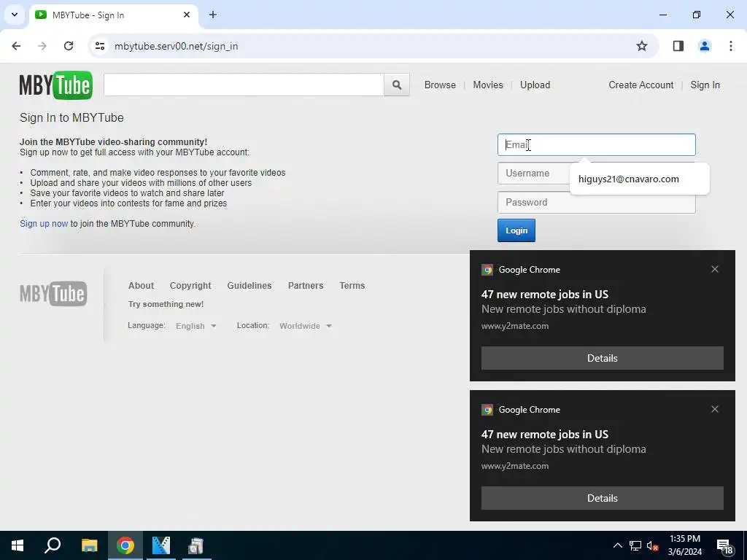The height and width of the screenshot is (560, 747).
Task: Click the browser address bar URL
Action: click(x=176, y=46)
